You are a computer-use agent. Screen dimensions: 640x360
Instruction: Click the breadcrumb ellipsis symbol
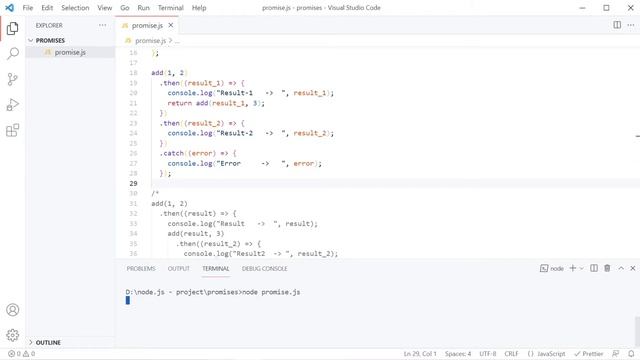(177, 41)
